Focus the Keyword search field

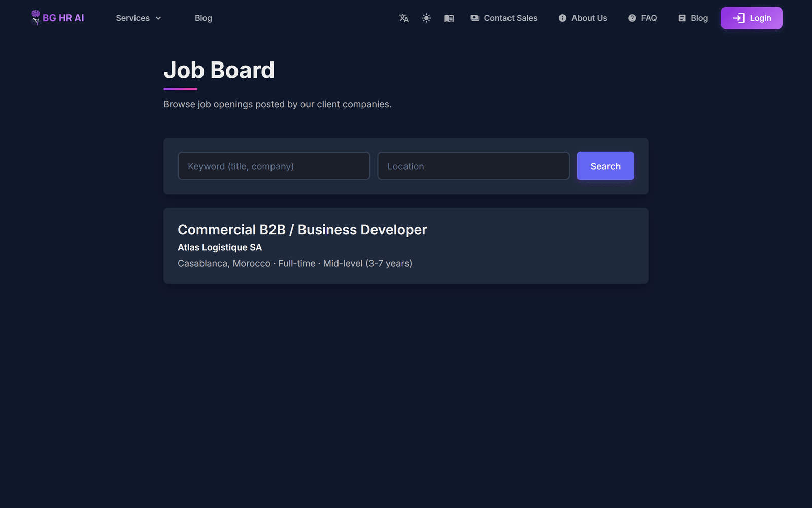pos(274,166)
